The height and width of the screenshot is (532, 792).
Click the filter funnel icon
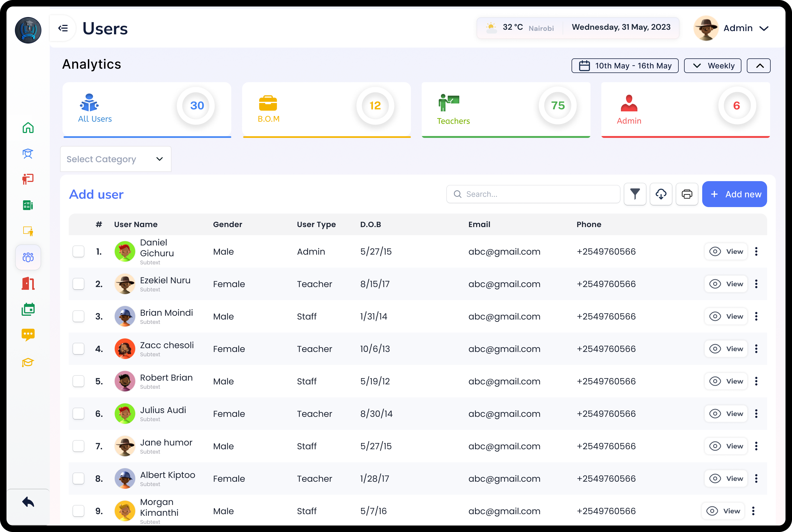635,194
